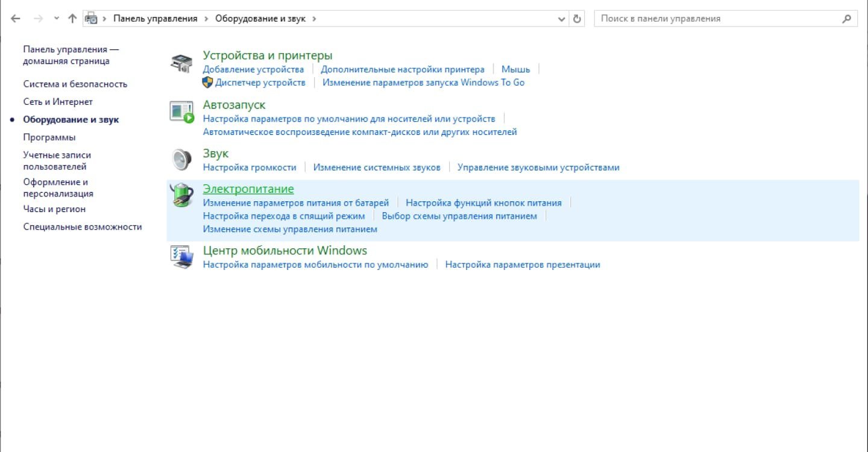Go back with the left arrow

[x=16, y=19]
